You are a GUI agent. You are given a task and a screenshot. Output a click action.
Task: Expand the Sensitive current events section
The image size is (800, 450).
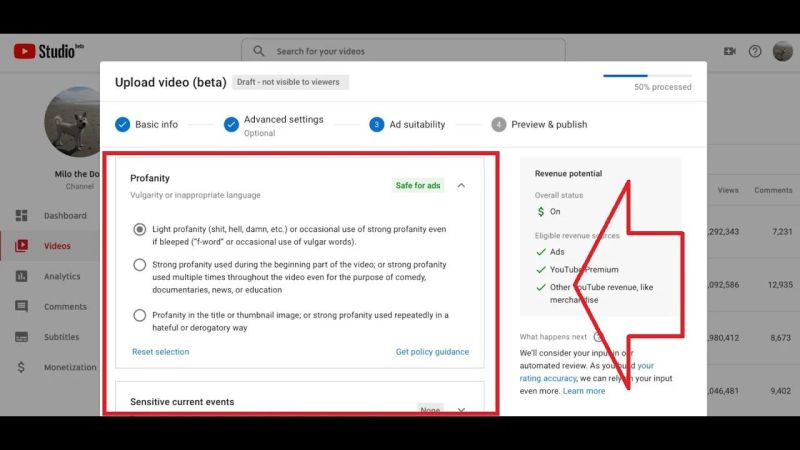[461, 410]
